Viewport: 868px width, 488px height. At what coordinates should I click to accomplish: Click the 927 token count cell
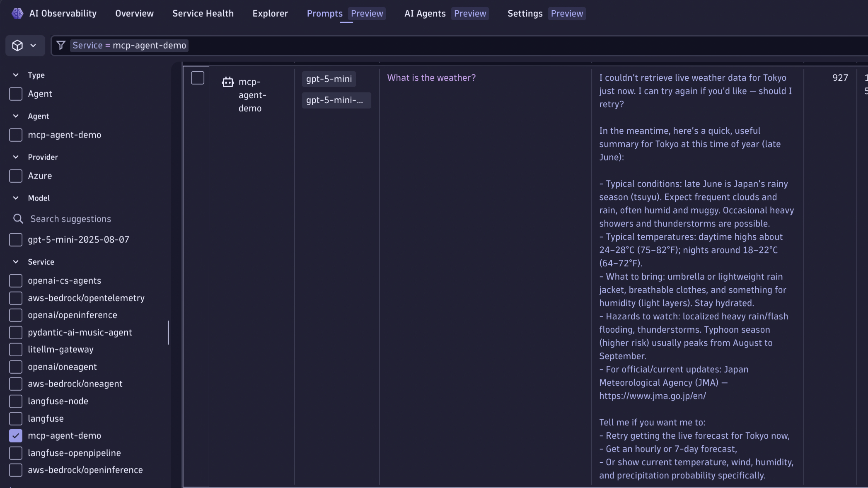point(840,78)
